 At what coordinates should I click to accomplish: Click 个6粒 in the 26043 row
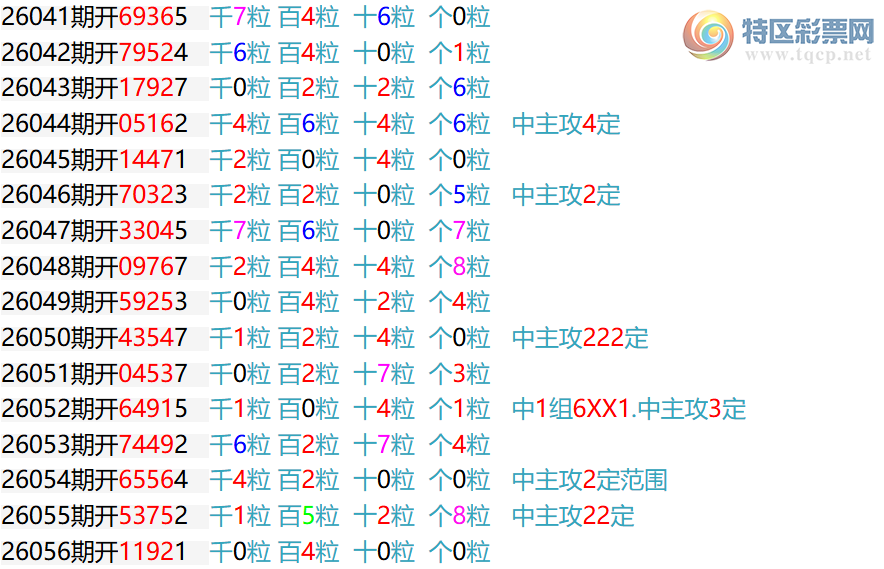(x=459, y=88)
